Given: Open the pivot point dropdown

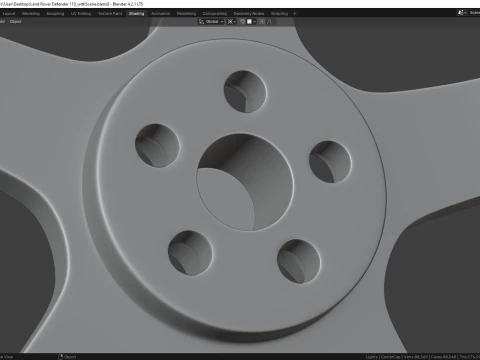Looking at the screenshot, I should point(232,22).
